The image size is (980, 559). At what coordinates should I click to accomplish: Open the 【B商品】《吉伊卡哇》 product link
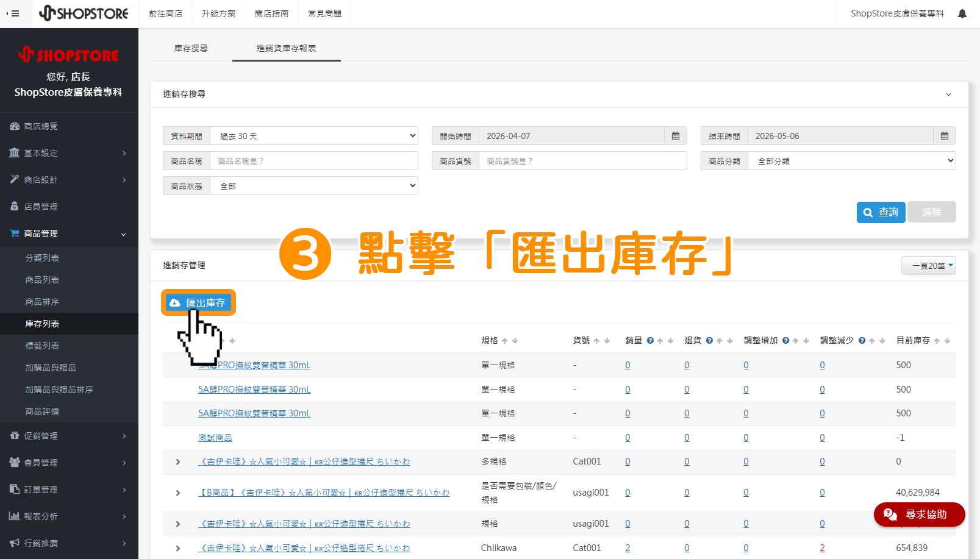point(324,493)
